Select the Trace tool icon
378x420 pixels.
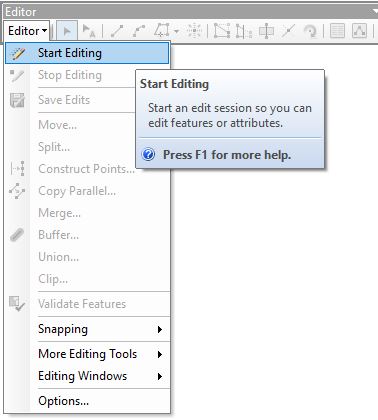(x=162, y=31)
